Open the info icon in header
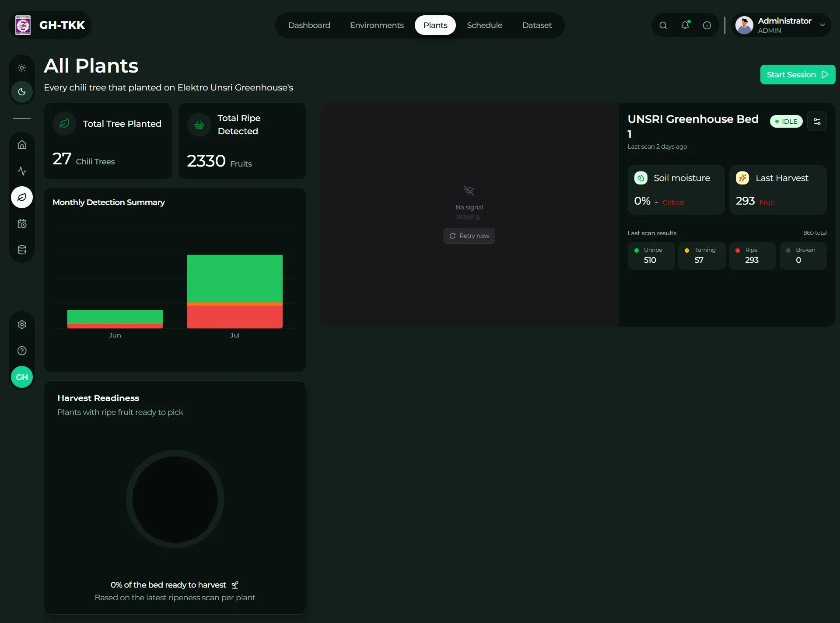840x623 pixels. click(x=707, y=25)
